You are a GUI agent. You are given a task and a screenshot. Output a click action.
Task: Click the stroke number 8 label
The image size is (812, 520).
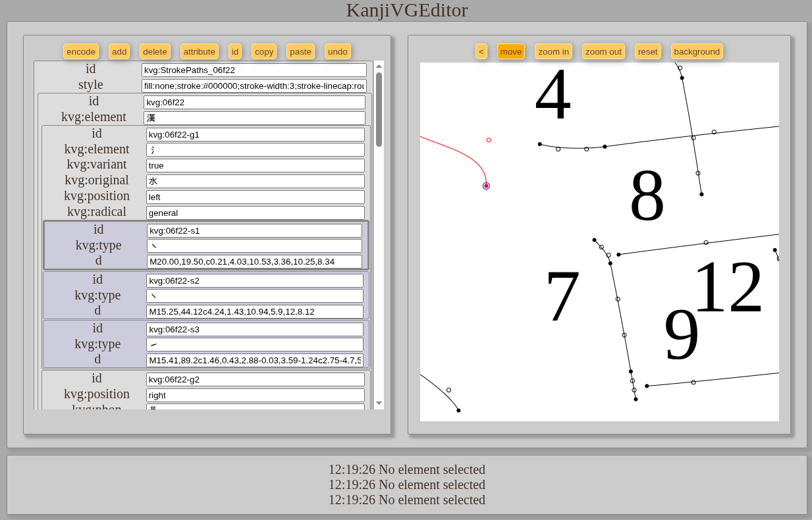pyautogui.click(x=647, y=196)
